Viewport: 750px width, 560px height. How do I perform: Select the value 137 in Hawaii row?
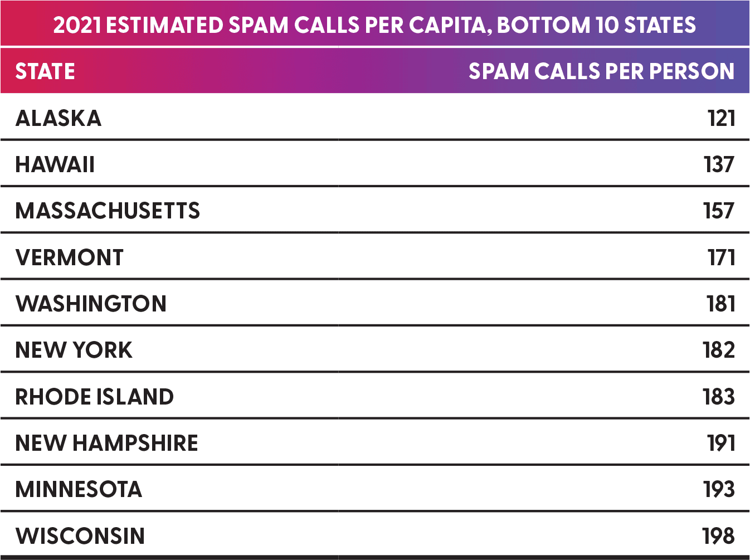pyautogui.click(x=719, y=164)
